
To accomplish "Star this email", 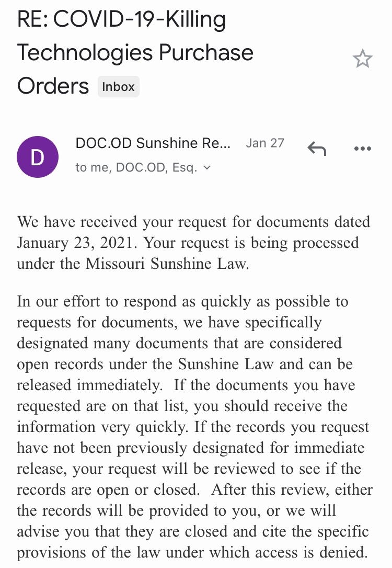I will pos(362,59).
